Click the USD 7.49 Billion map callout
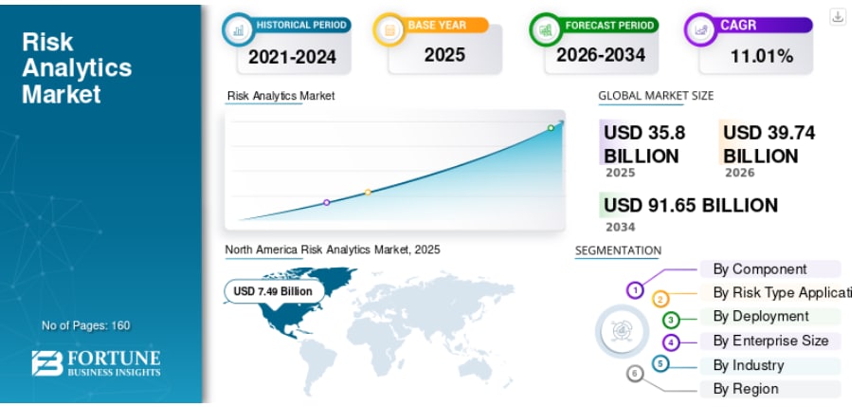 pos(274,291)
